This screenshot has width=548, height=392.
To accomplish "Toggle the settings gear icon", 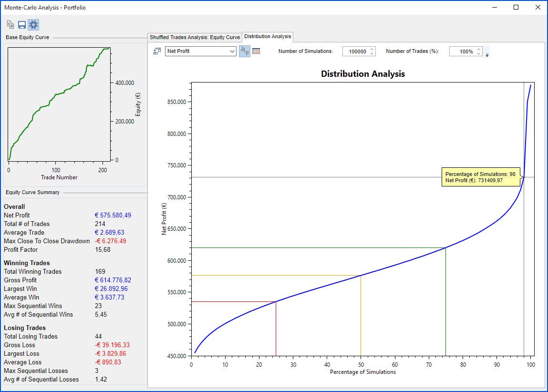I will [x=33, y=25].
